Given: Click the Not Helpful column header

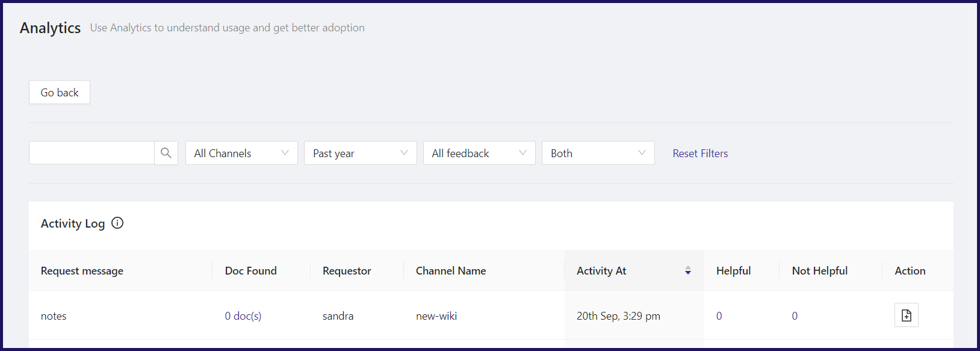Looking at the screenshot, I should (819, 271).
